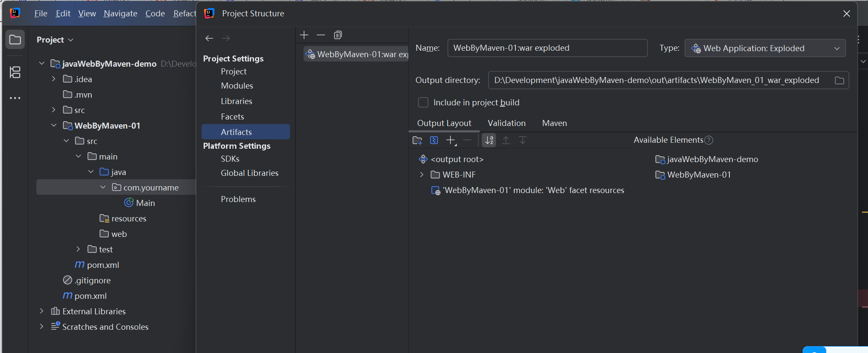Open the Edit menu
The image size is (868, 353).
63,13
